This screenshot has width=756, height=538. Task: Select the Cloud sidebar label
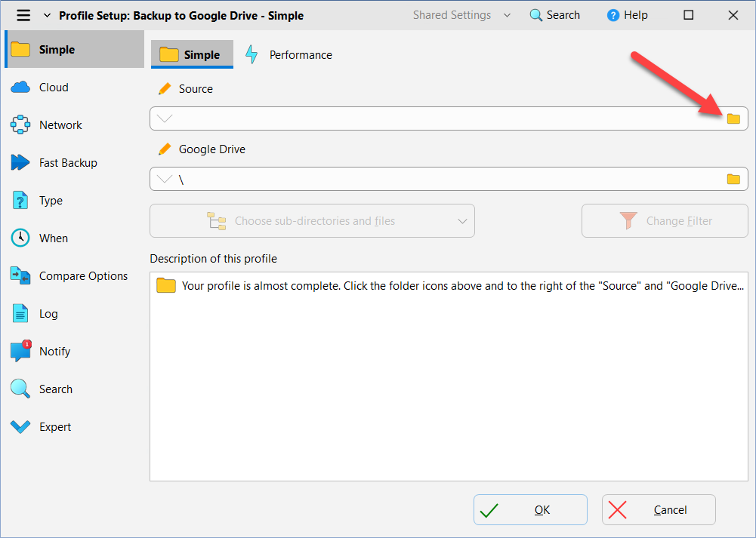coord(54,88)
